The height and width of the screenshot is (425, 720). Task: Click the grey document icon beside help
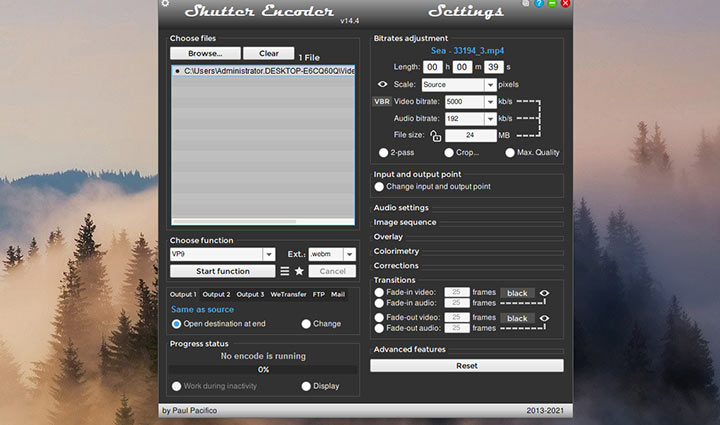pyautogui.click(x=526, y=4)
